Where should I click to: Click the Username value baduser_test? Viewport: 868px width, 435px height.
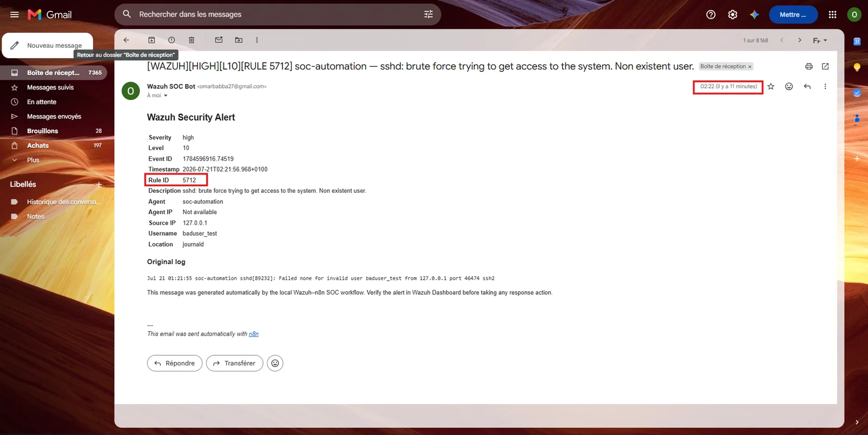click(x=200, y=234)
